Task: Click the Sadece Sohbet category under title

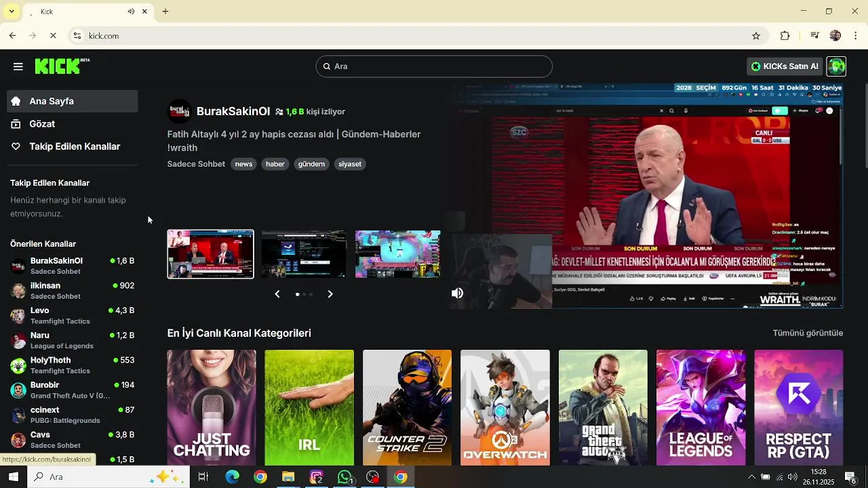Action: [196, 164]
